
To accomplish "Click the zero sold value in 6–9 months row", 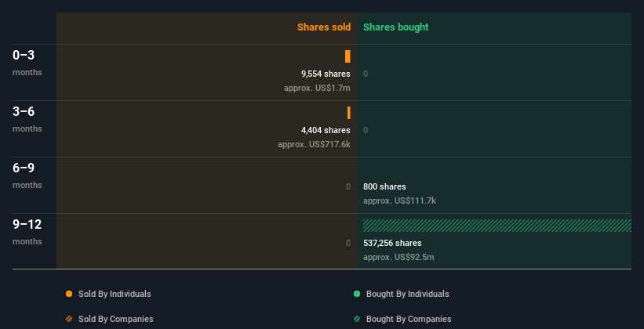I will tap(347, 186).
